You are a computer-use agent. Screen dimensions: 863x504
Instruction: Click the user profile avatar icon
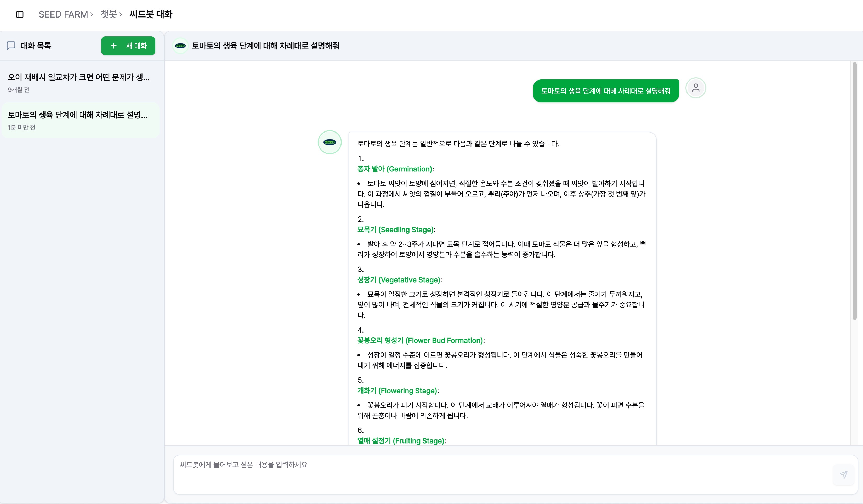pos(696,88)
